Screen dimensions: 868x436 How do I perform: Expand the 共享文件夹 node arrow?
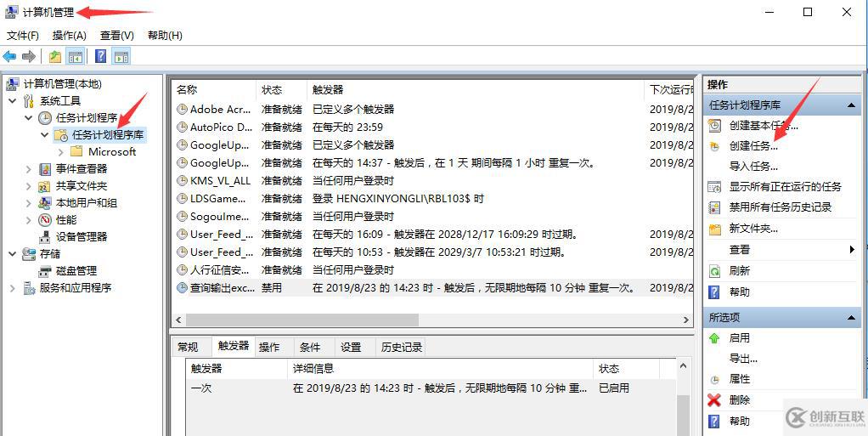click(x=29, y=186)
